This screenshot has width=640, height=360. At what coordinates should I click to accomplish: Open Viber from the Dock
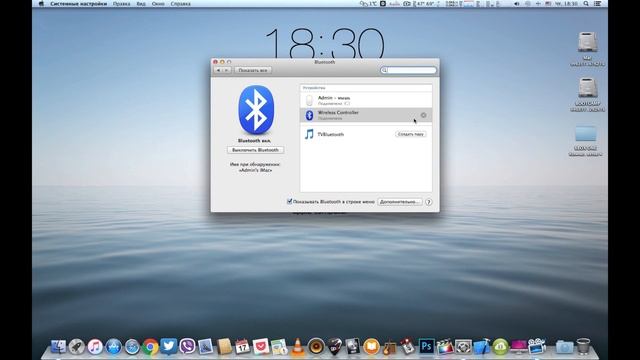click(187, 347)
